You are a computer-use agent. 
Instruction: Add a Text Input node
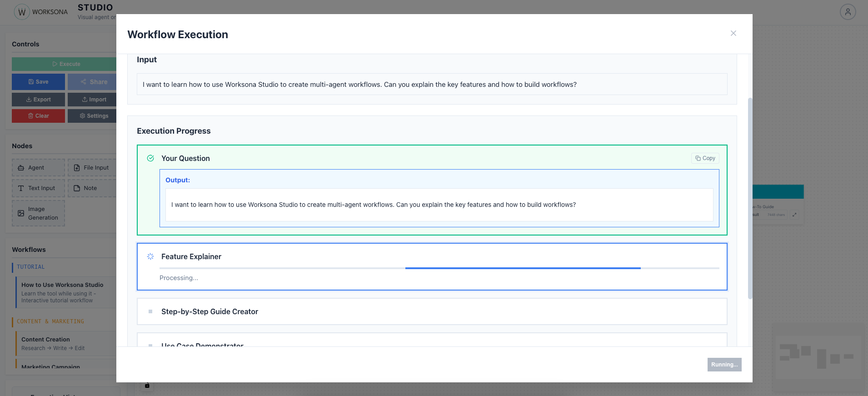38,188
